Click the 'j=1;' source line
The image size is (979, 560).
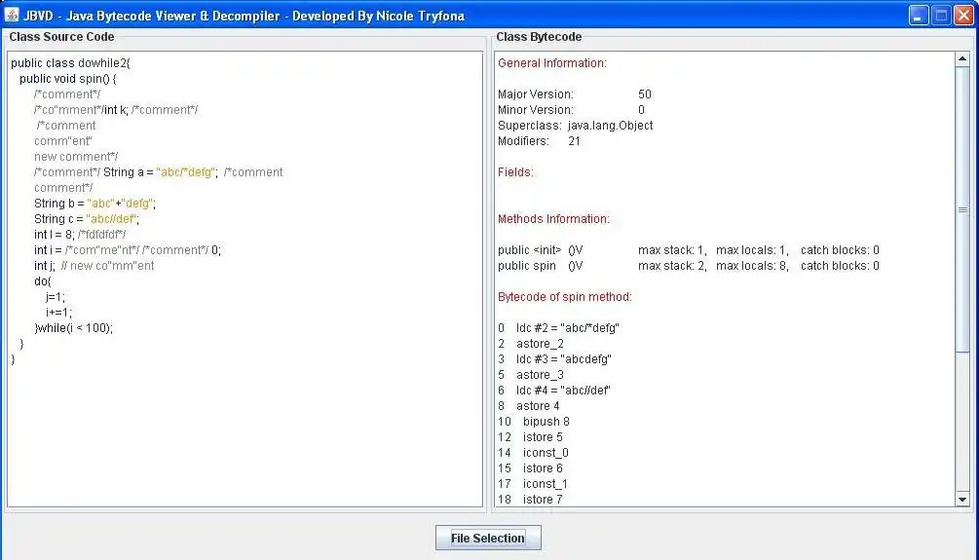(x=55, y=297)
